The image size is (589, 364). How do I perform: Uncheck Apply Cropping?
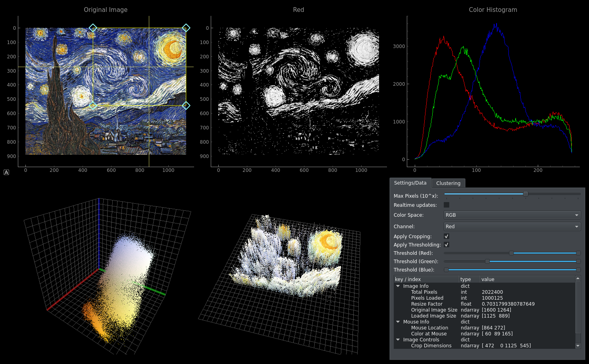[447, 236]
